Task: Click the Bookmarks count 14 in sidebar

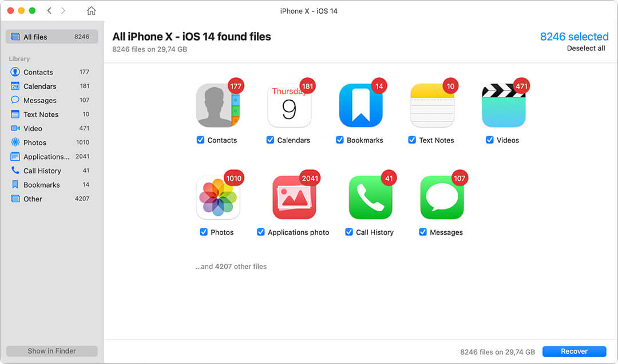Action: (86, 184)
